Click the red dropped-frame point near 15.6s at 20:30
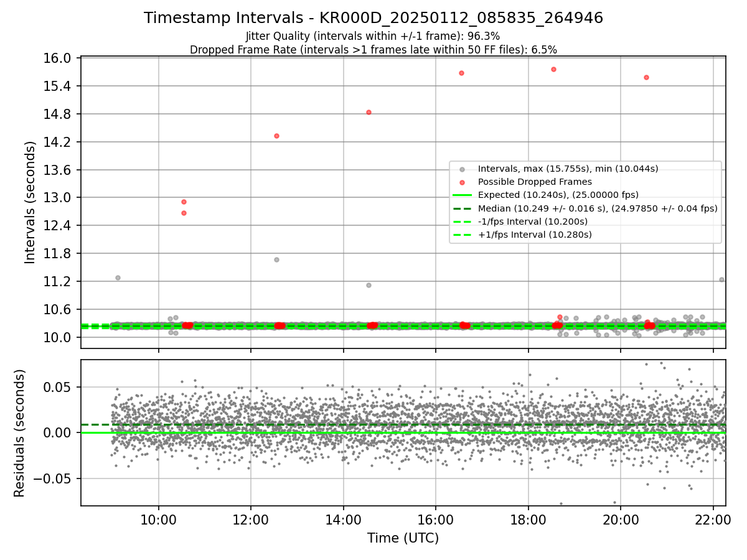 click(x=646, y=77)
